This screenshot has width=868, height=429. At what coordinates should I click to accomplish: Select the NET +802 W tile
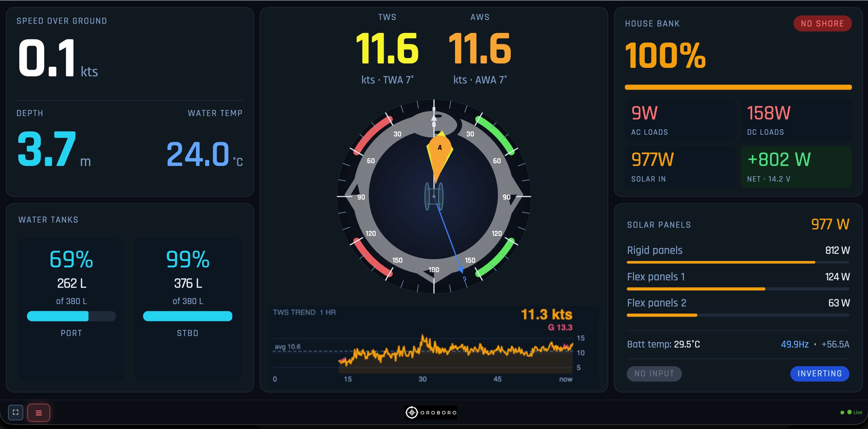point(796,167)
